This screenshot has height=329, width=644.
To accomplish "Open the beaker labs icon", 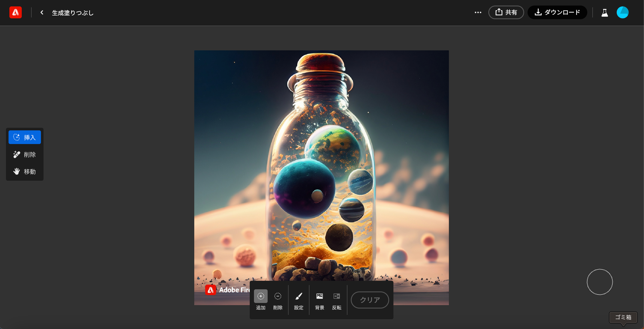I will [x=605, y=13].
